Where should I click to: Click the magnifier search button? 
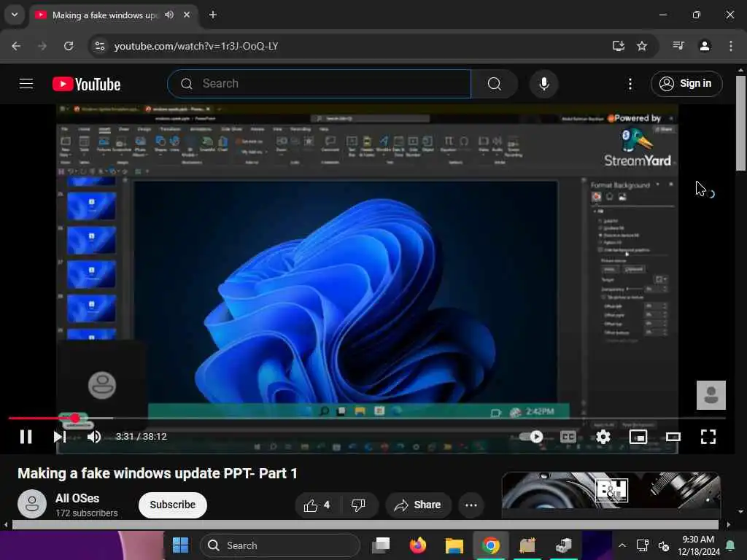pos(495,84)
